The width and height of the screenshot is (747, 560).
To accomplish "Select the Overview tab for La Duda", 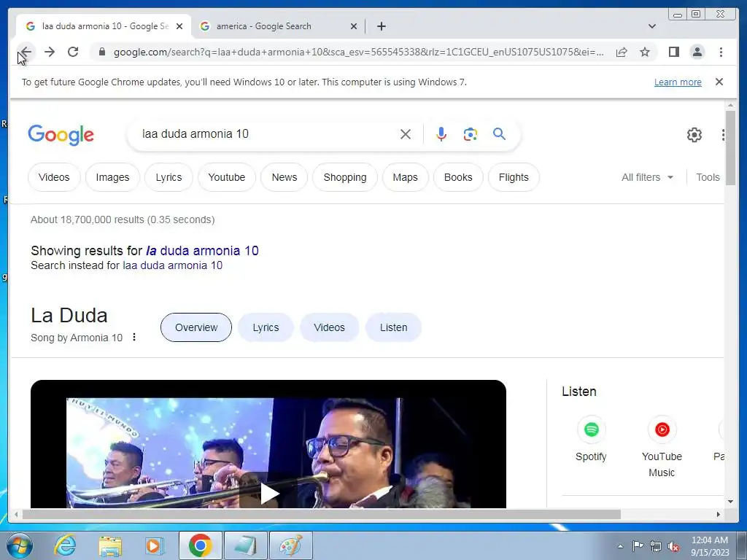I will coord(196,327).
